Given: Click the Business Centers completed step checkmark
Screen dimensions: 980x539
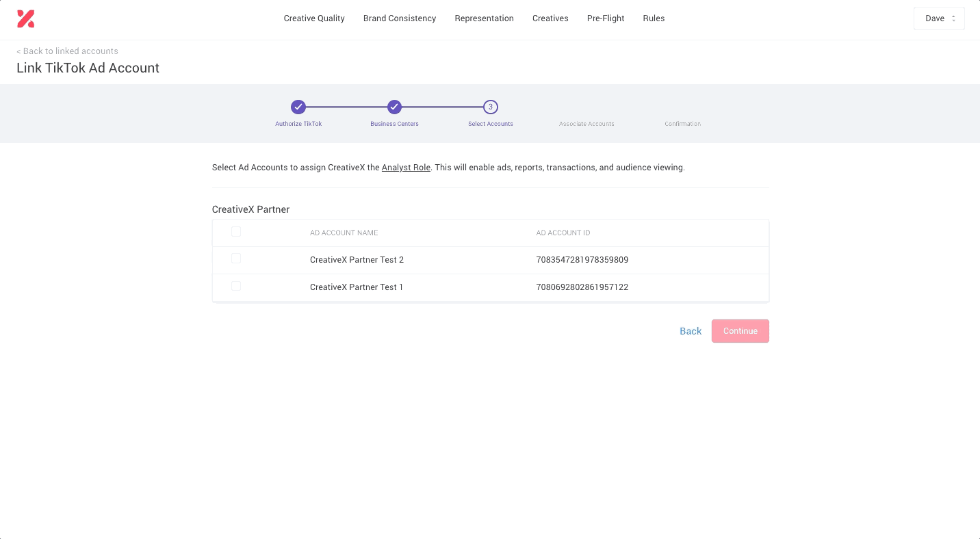Looking at the screenshot, I should 394,107.
